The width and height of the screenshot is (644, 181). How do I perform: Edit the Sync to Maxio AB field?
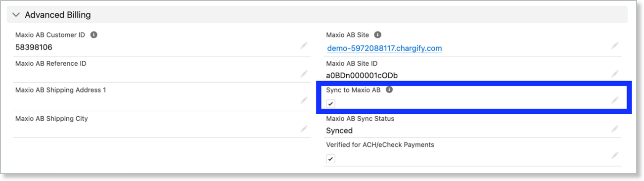(x=615, y=100)
